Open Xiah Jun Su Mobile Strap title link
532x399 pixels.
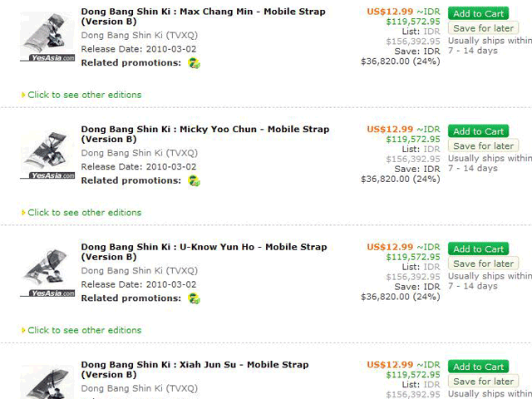tap(195, 365)
